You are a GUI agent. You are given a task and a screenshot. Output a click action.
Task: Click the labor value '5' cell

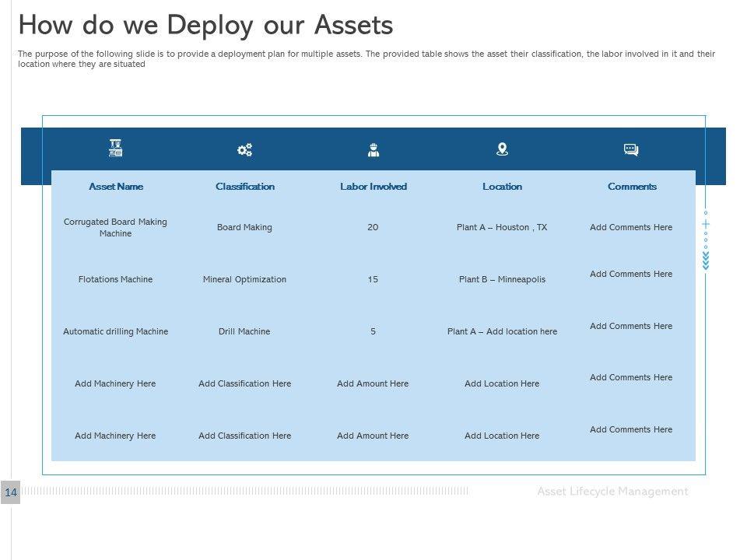[x=373, y=331]
